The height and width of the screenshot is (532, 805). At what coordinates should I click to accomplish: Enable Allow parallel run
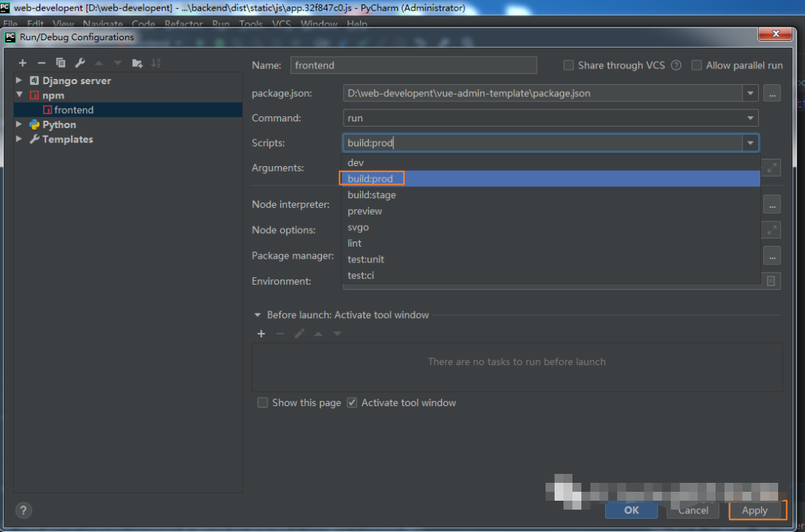696,65
